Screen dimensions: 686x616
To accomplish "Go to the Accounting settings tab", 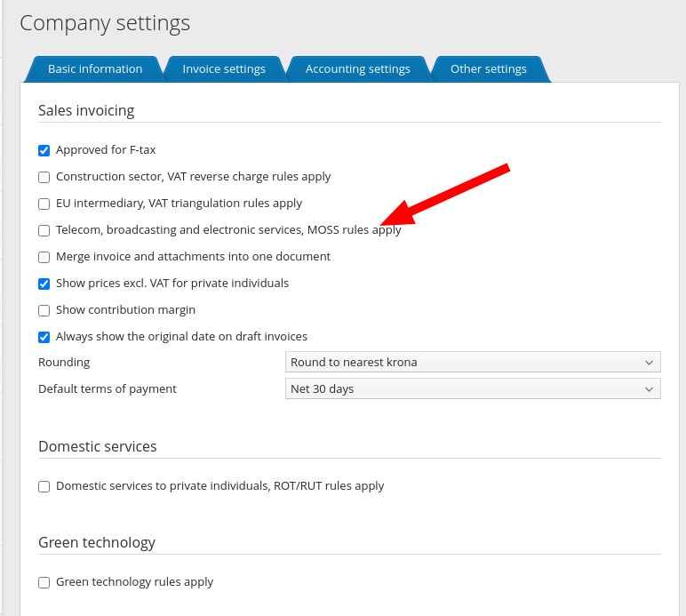I will [357, 68].
